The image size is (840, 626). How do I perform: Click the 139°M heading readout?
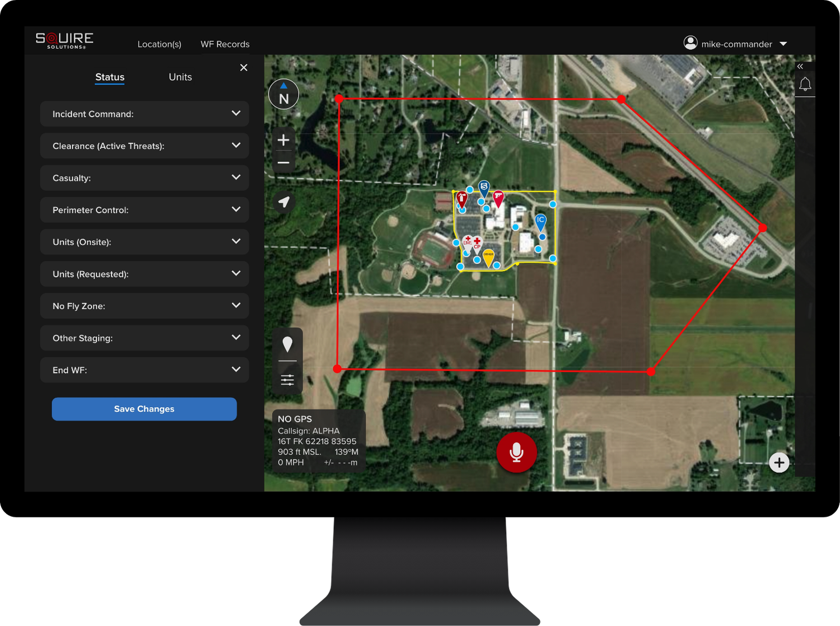[347, 452]
